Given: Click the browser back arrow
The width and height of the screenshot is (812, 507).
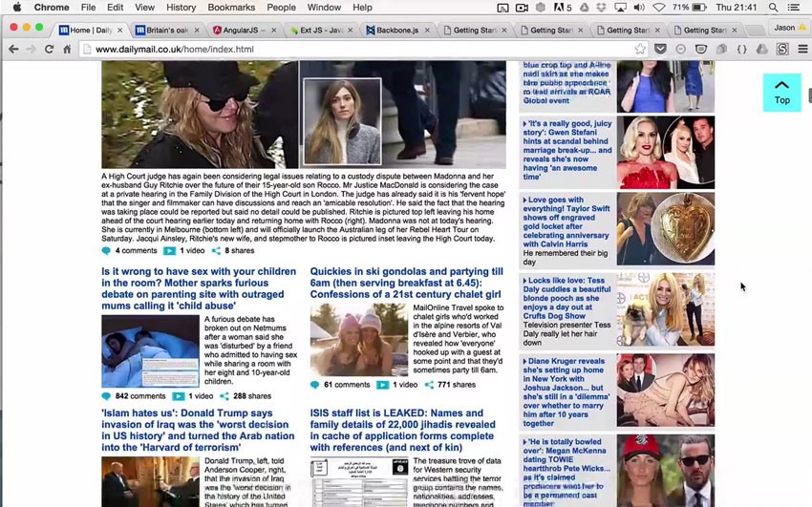Looking at the screenshot, I should coord(13,49).
